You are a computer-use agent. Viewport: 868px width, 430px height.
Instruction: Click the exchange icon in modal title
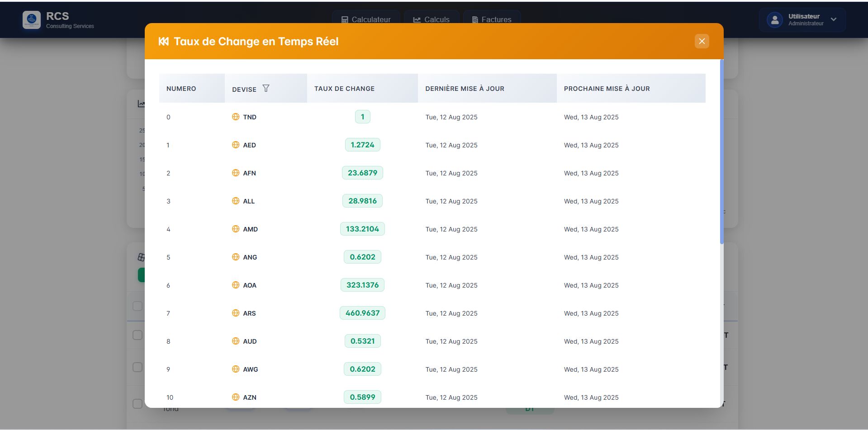(x=164, y=42)
